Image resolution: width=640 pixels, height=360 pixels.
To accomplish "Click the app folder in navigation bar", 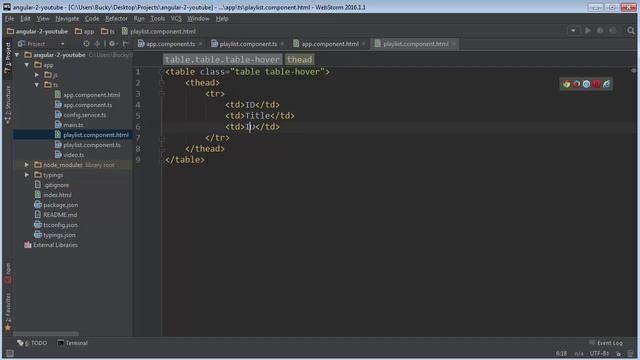I will (84, 31).
